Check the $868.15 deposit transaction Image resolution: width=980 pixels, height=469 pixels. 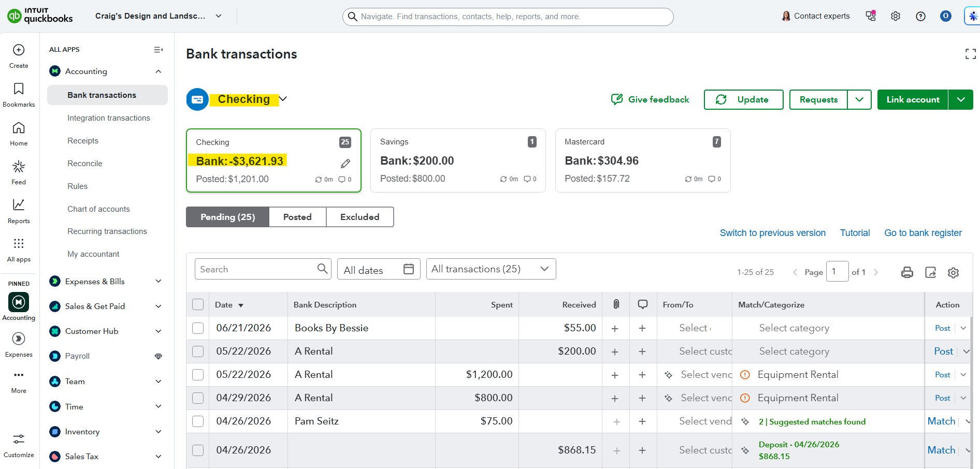coord(198,450)
